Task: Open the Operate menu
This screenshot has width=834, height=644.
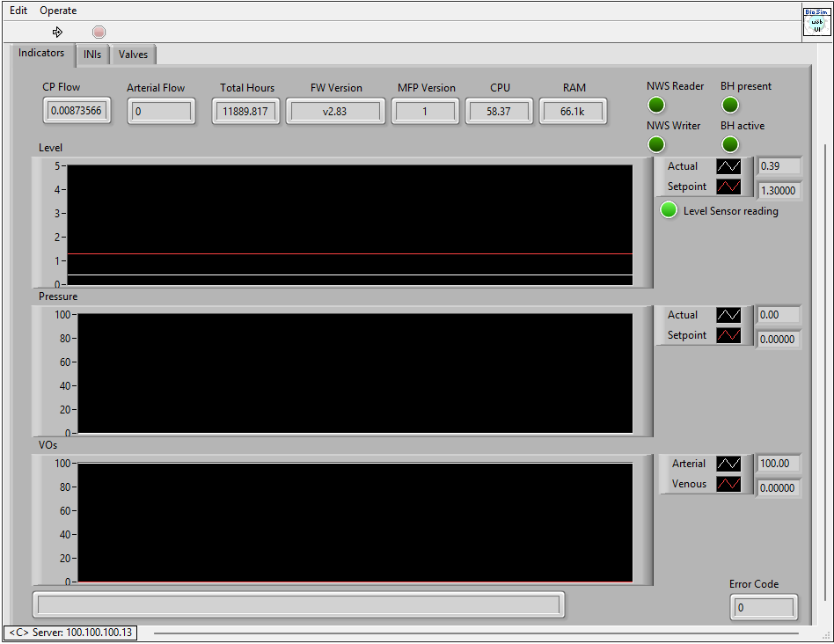Action: click(x=58, y=11)
